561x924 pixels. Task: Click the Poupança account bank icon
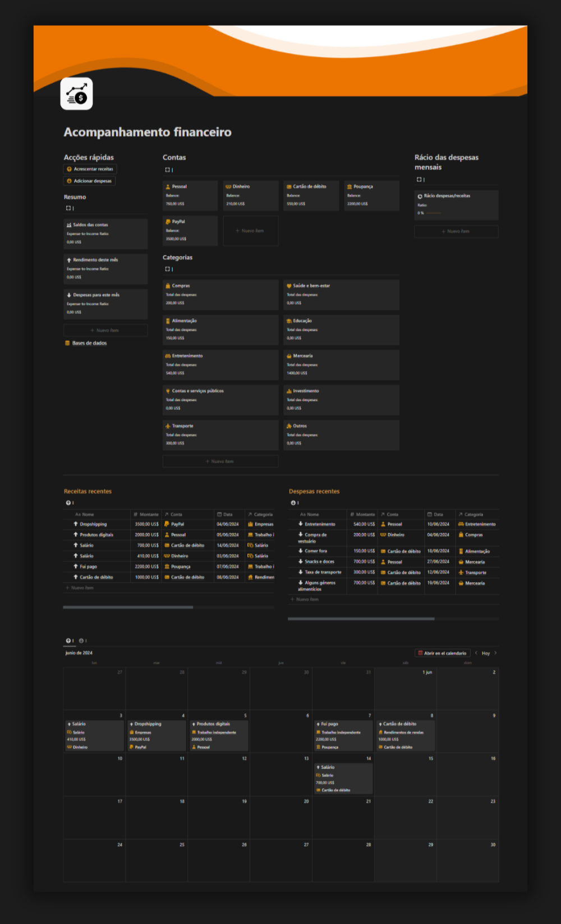point(350,186)
